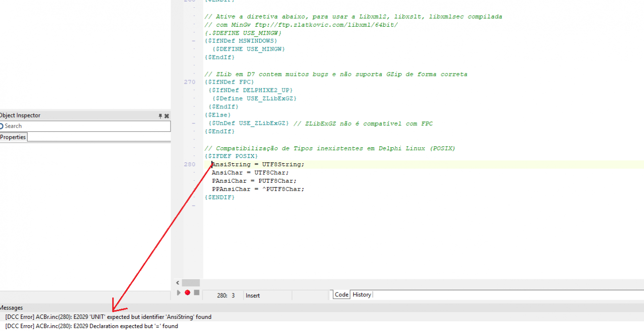
Task: Click the Insert mode indicator in status bar
Action: pos(253,296)
